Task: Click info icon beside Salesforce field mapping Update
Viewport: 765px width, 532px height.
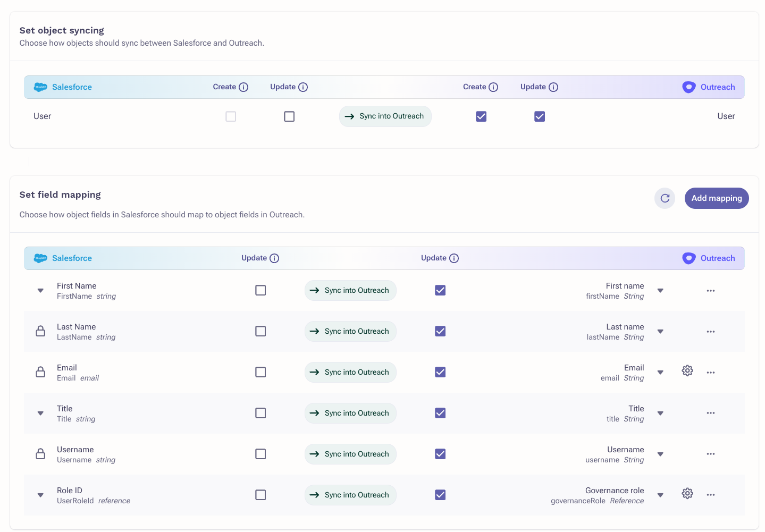Action: coord(274,258)
